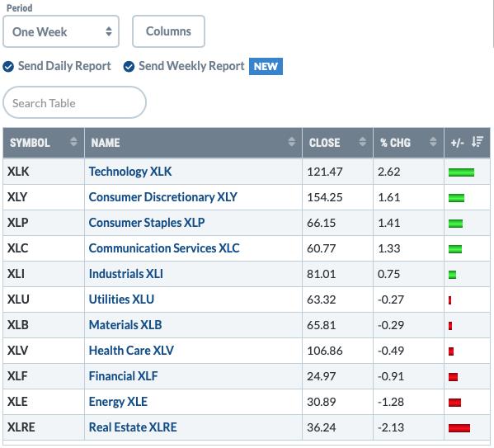Sort table by SYMBOL column arrows
The image size is (494, 448).
(x=73, y=142)
